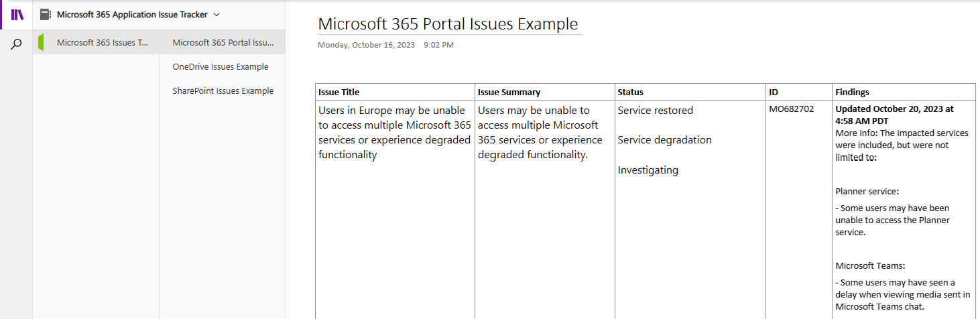The image size is (980, 319).
Task: Click 'Updated October 20, 2023' heading text
Action: 894,115
